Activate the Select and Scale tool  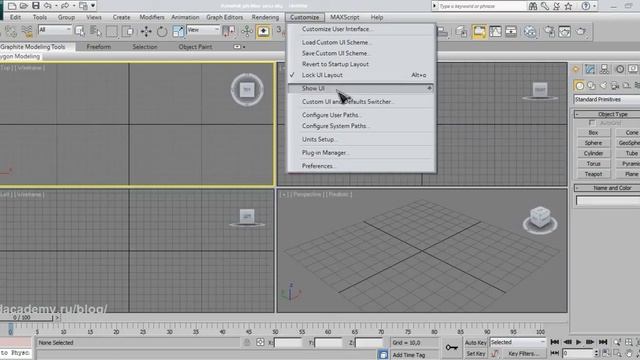coord(178,31)
